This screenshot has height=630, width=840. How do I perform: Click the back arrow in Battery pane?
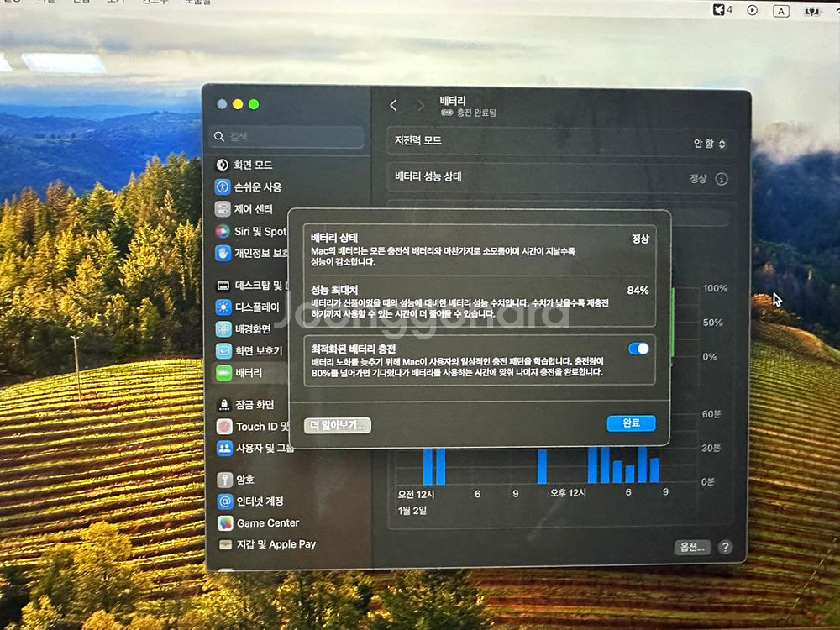click(x=394, y=106)
